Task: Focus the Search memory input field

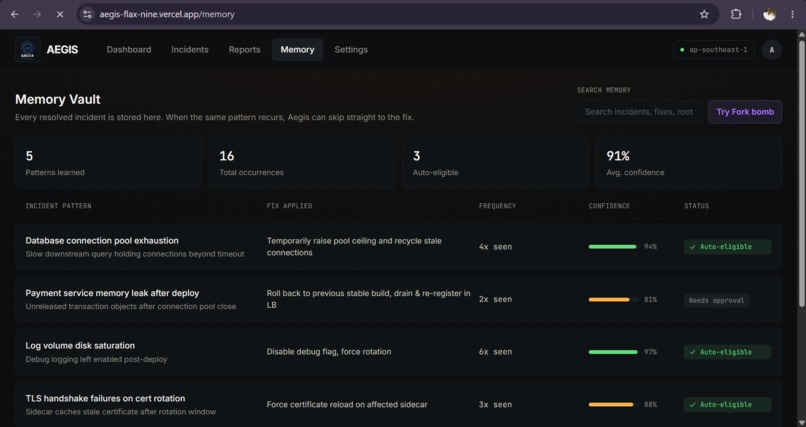Action: (640, 112)
